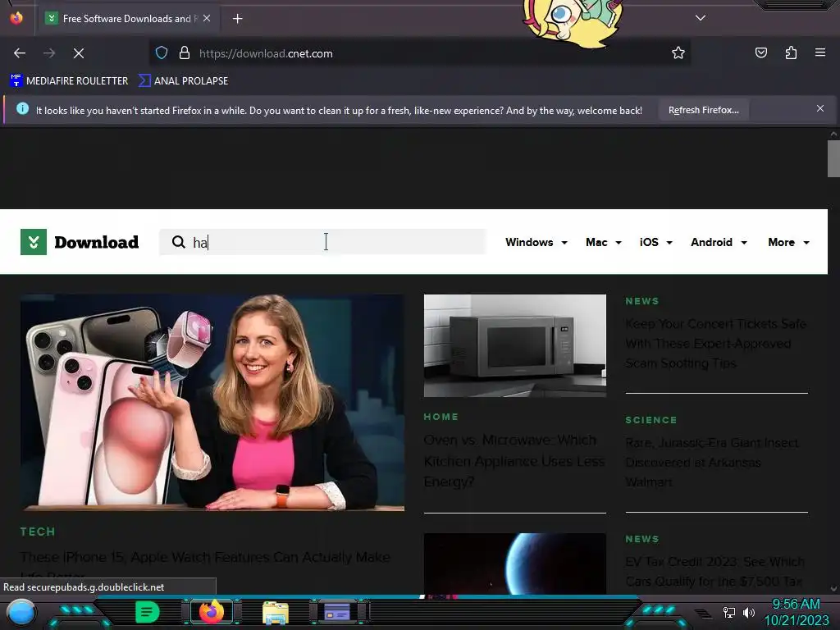Open the MEDIAFIRE ROULETTER bookmark
840x630 pixels.
(x=69, y=81)
